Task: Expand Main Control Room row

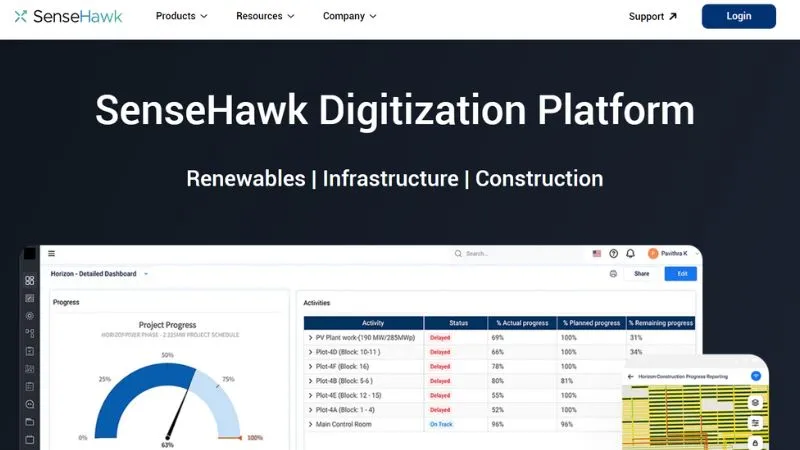Action: click(310, 424)
